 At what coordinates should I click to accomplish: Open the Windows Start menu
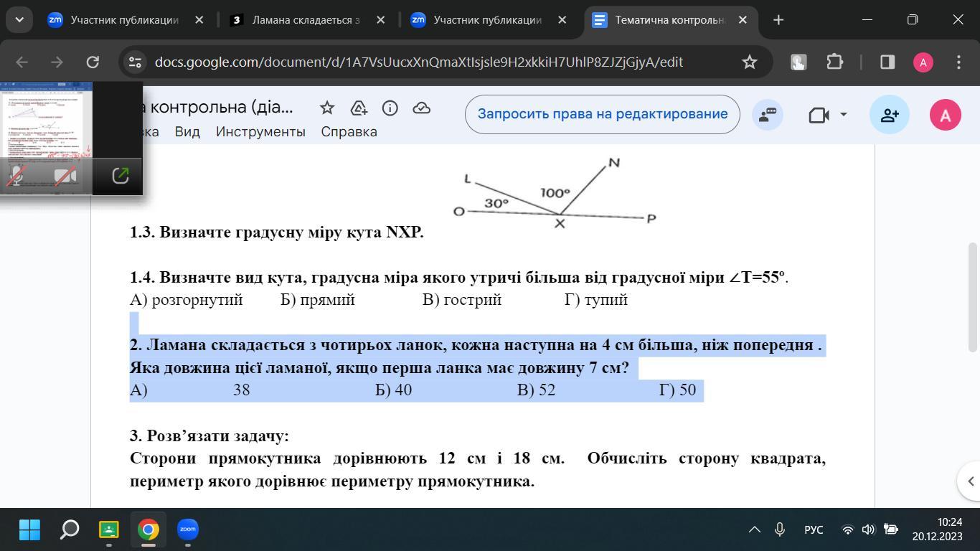[x=29, y=530]
